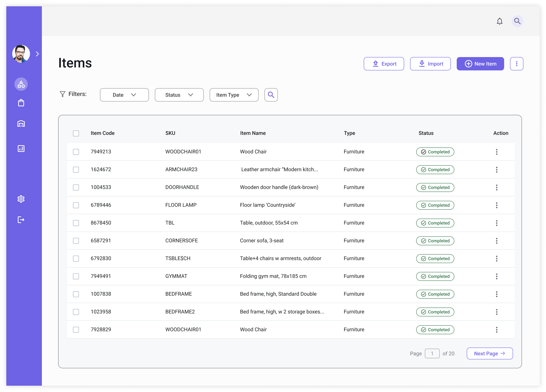Open the settings gear in sidebar

pos(21,199)
